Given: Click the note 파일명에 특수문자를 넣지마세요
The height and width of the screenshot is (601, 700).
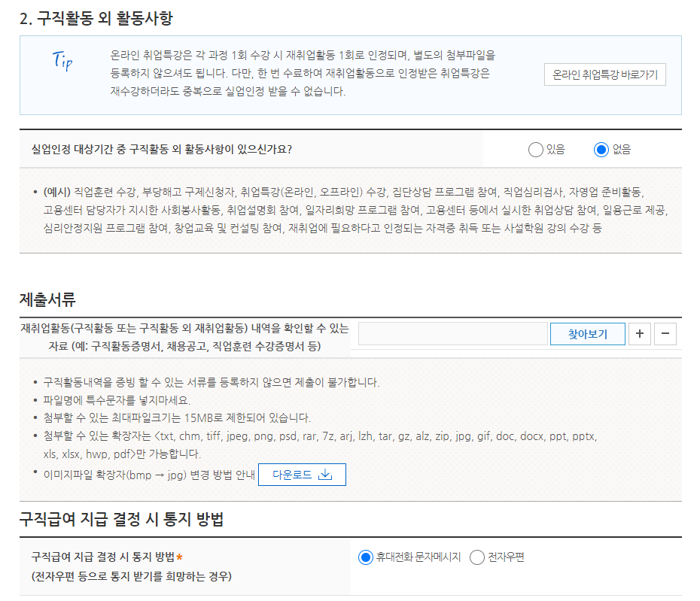Looking at the screenshot, I should click(117, 400).
